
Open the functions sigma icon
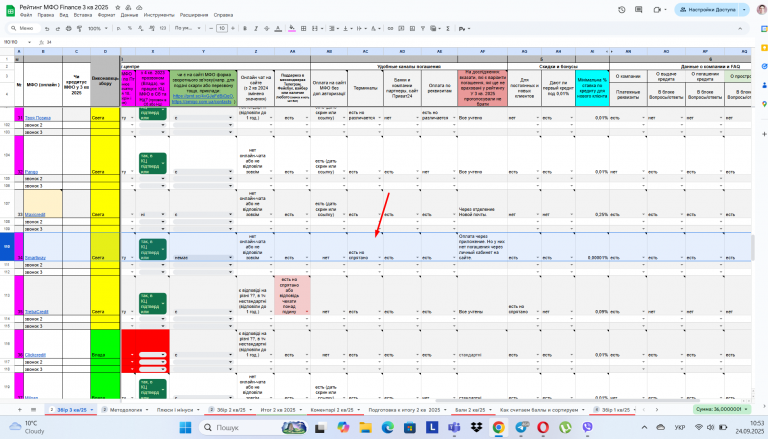pos(448,28)
